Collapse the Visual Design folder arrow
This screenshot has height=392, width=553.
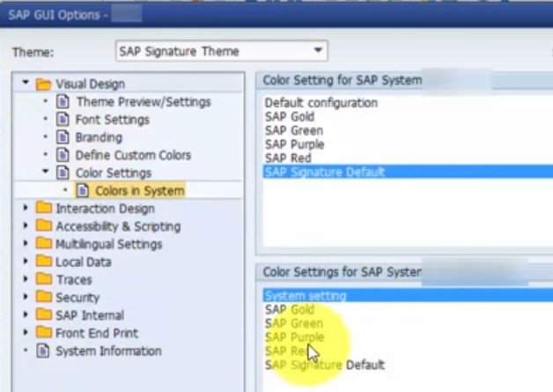tap(26, 83)
